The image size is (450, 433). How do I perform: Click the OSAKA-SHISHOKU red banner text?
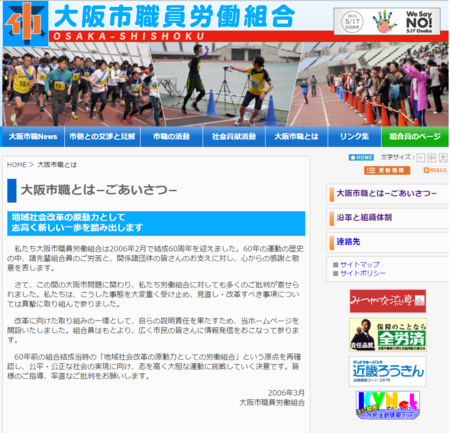point(129,36)
